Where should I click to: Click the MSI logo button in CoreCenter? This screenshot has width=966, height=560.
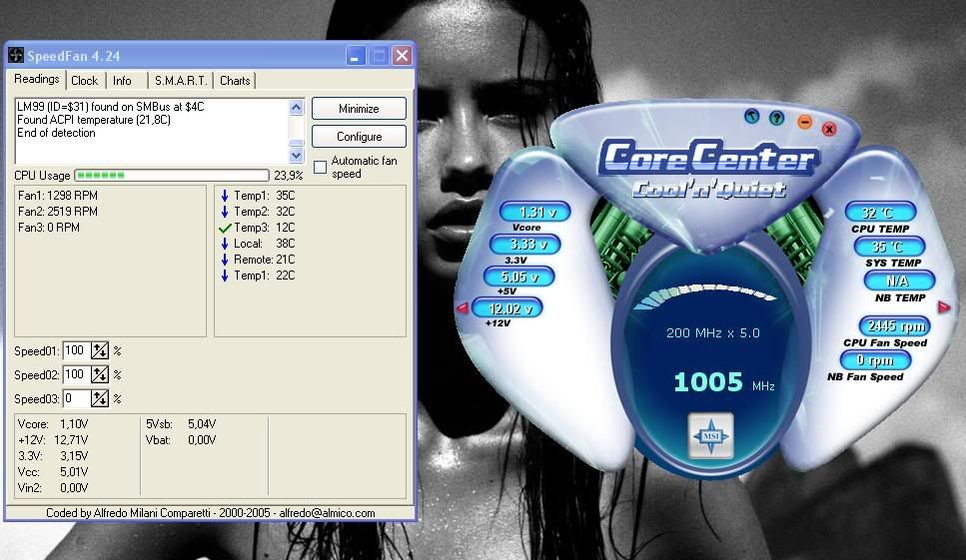tap(711, 435)
